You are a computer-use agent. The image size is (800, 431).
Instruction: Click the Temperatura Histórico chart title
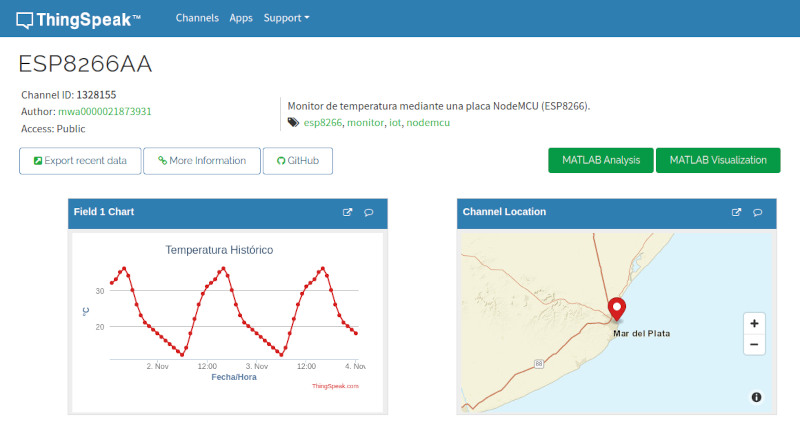point(219,250)
